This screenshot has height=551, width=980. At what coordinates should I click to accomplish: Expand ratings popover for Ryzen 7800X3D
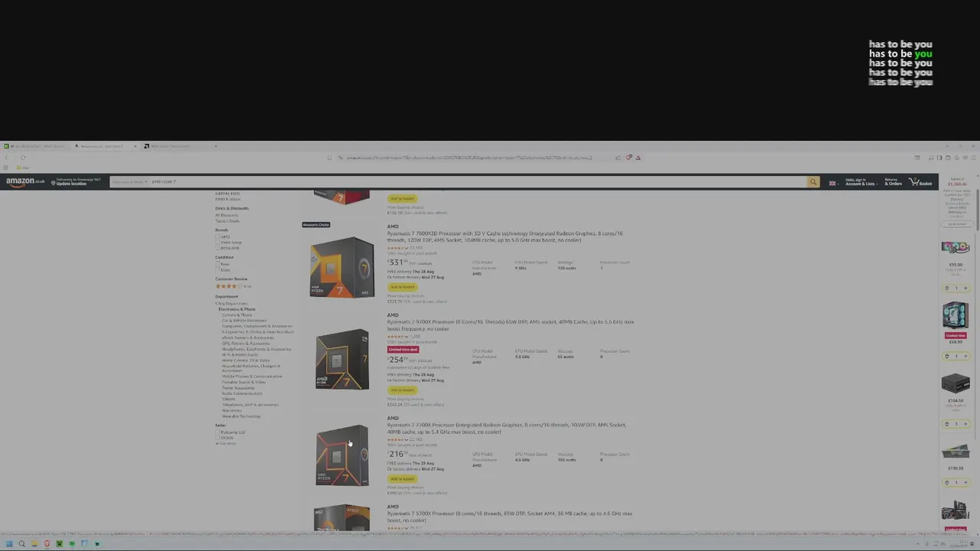(x=407, y=248)
